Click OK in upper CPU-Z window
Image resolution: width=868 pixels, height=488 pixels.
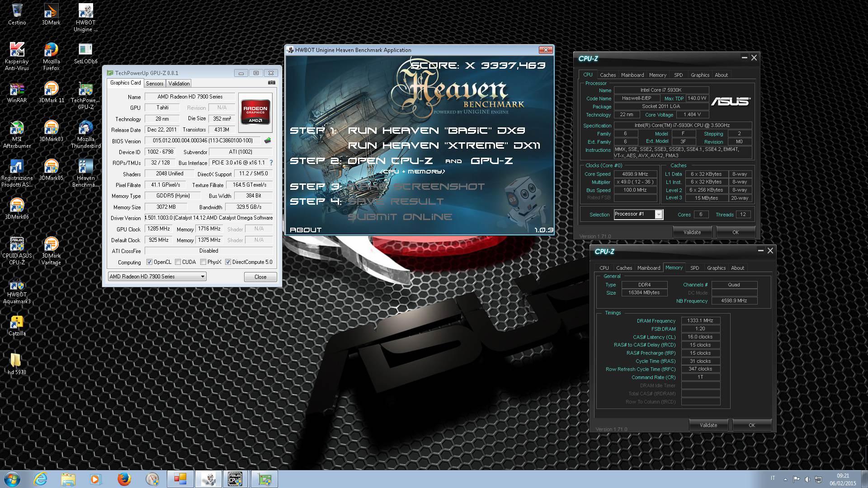point(736,232)
